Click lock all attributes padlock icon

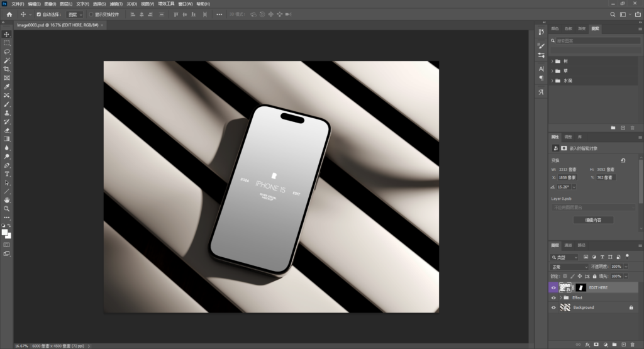(x=594, y=276)
